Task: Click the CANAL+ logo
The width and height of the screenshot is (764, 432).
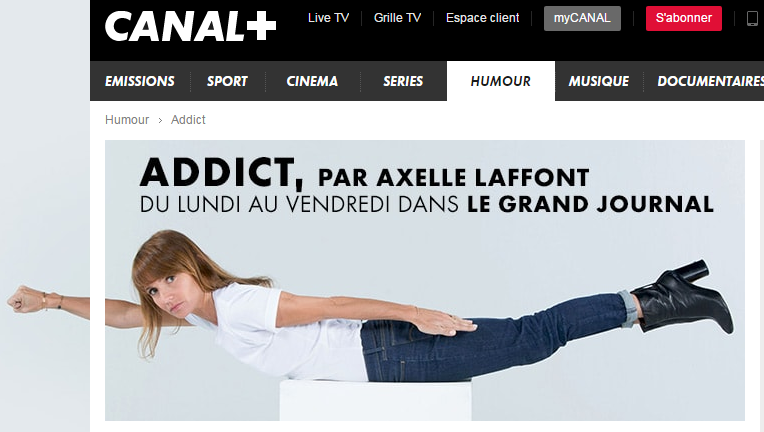Action: point(191,26)
